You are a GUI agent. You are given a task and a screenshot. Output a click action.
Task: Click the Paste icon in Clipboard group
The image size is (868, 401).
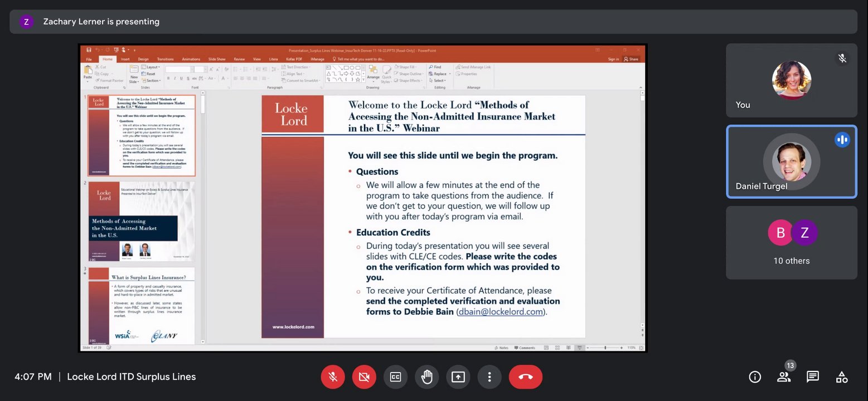tap(88, 70)
